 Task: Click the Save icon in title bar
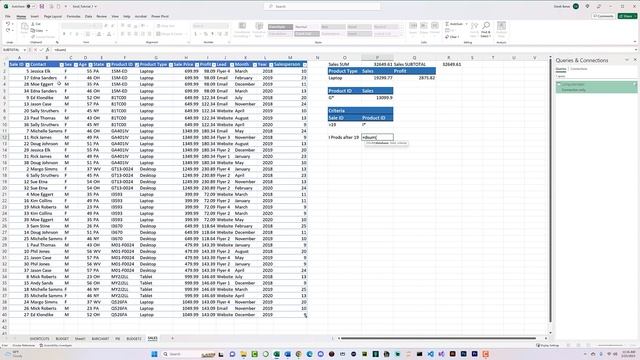point(42,7)
